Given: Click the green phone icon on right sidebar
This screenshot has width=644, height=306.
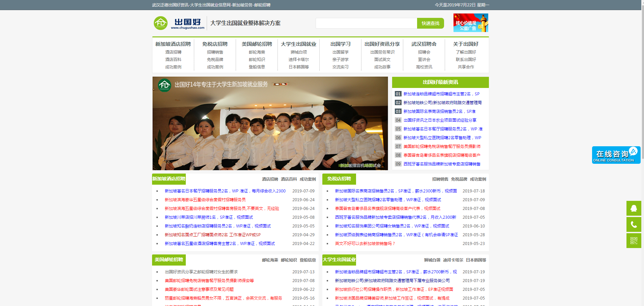Looking at the screenshot, I should 634,224.
